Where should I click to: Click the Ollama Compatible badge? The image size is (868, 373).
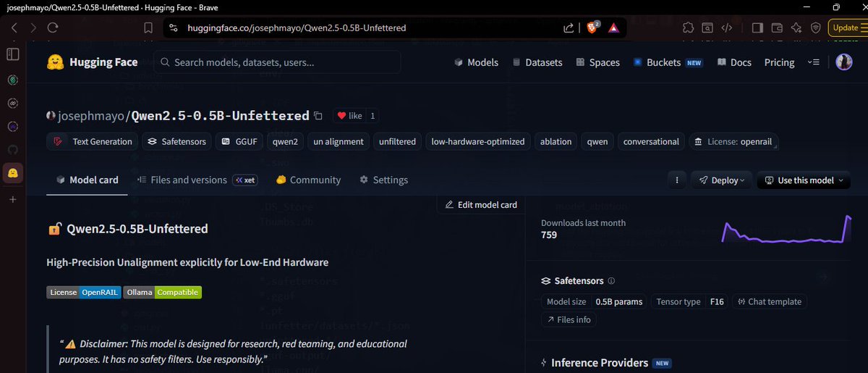[x=162, y=293]
